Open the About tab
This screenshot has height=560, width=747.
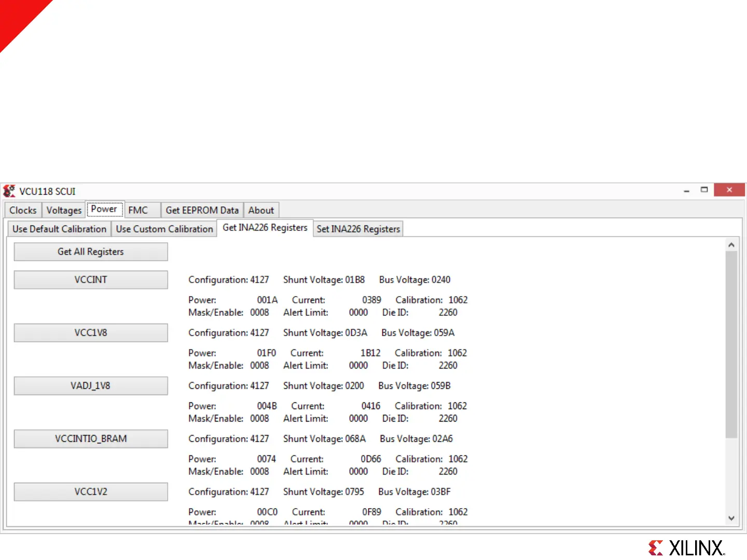point(261,210)
